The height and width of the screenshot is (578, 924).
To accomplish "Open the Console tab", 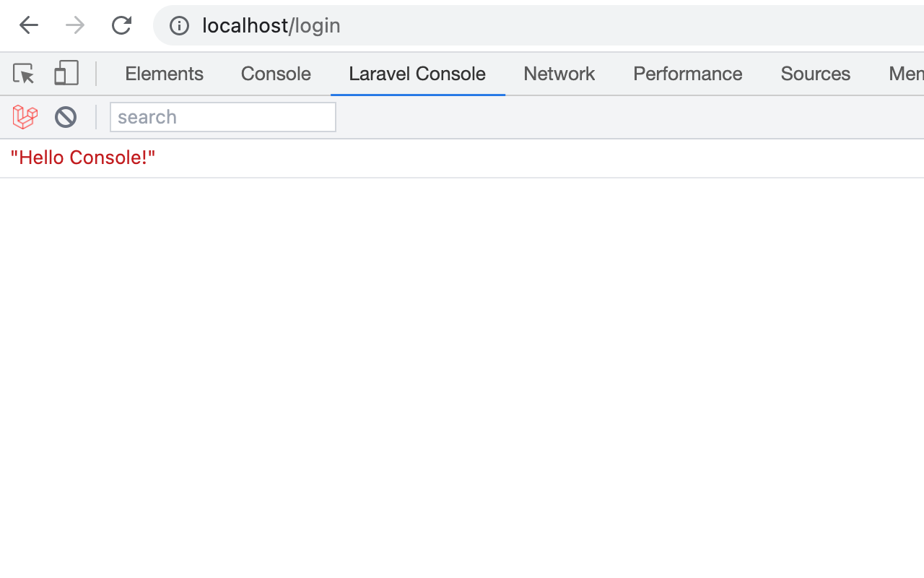I will point(275,74).
